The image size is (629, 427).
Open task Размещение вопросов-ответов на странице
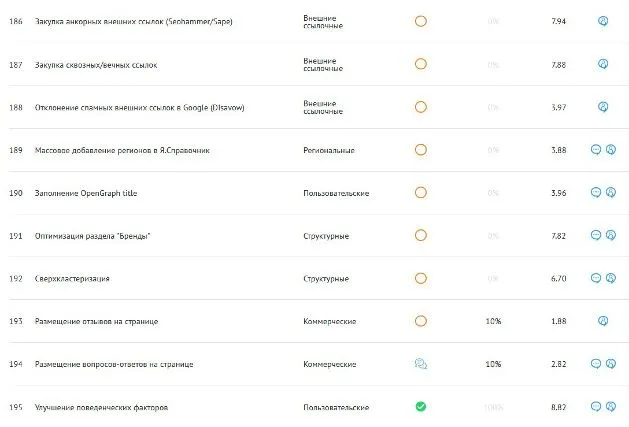pyautogui.click(x=114, y=364)
